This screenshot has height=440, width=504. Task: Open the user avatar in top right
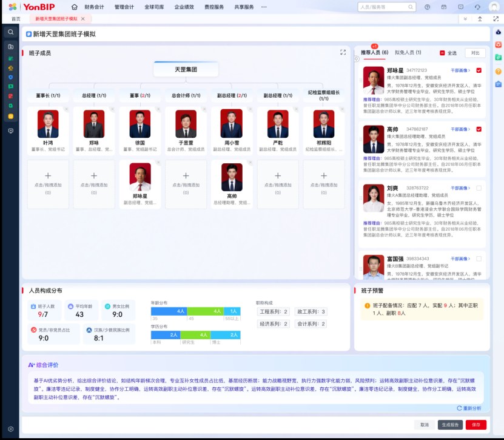(494, 7)
